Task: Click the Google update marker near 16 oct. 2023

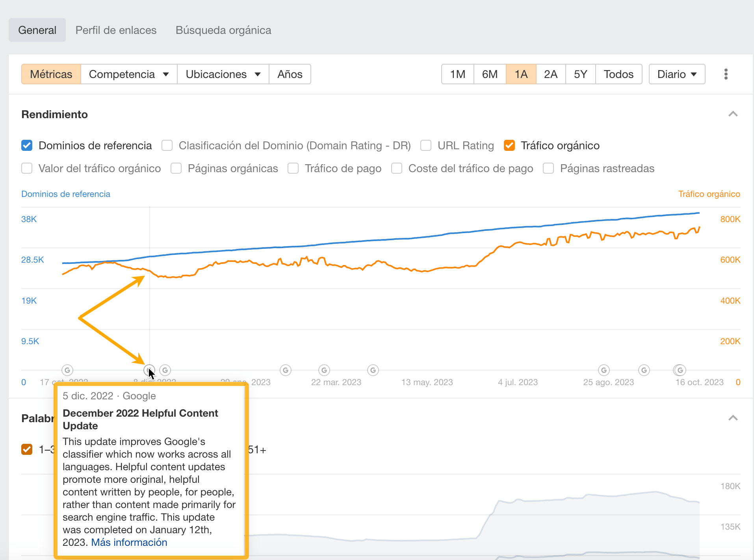Action: tap(680, 370)
